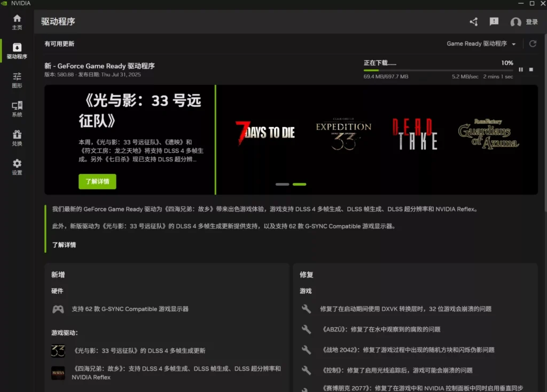Image resolution: width=547 pixels, height=392 pixels.
Task: Click the 7 Days to Die game logo
Action: [x=265, y=134]
